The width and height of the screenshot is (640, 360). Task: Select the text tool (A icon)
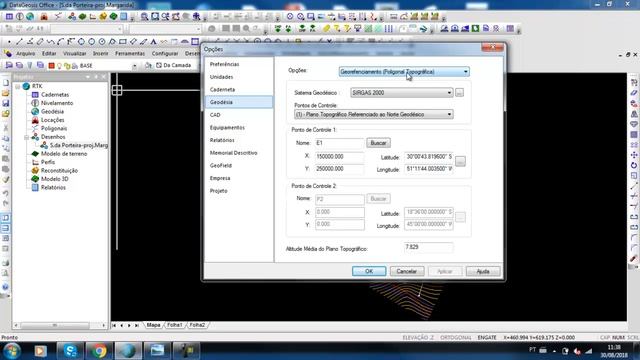tap(153, 42)
